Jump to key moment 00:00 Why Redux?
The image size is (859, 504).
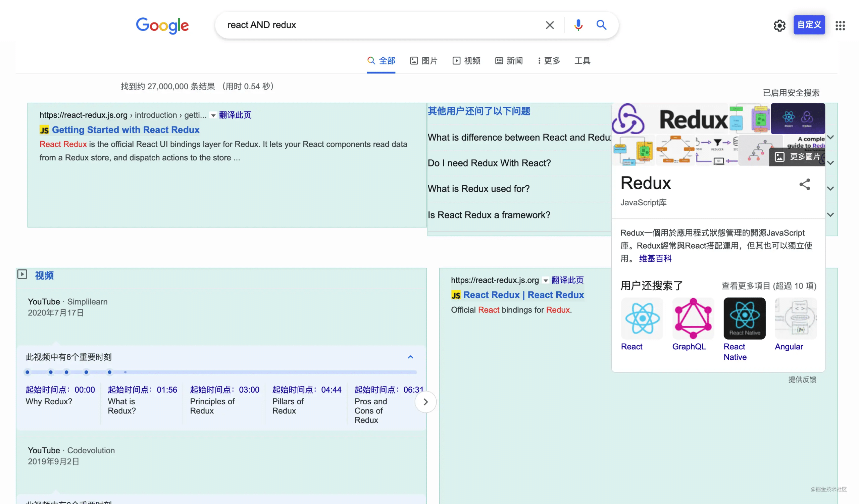pyautogui.click(x=60, y=395)
